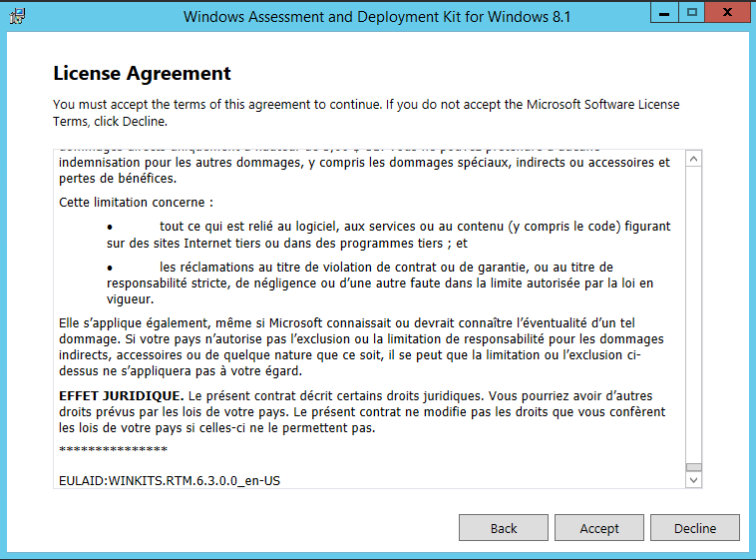Click the scrollbar thumb of the license box
The image size is (756, 560).
694,467
